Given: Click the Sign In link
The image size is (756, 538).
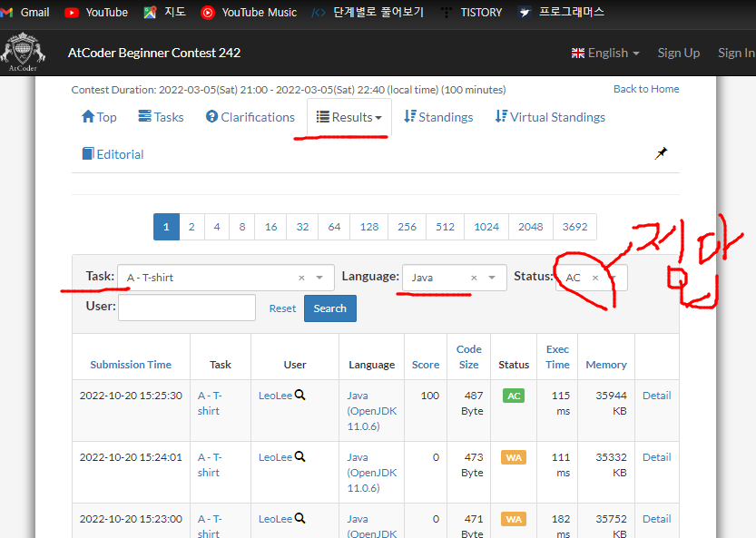Looking at the screenshot, I should [x=736, y=53].
